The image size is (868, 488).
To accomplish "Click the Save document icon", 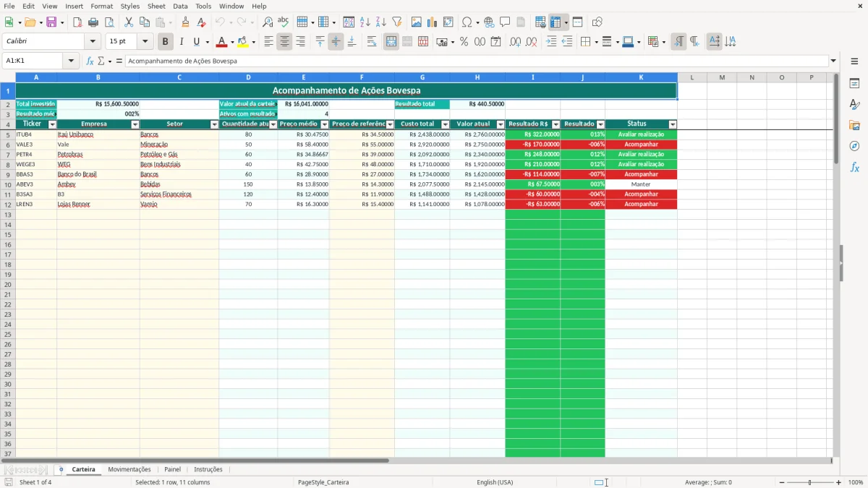I will (x=51, y=22).
